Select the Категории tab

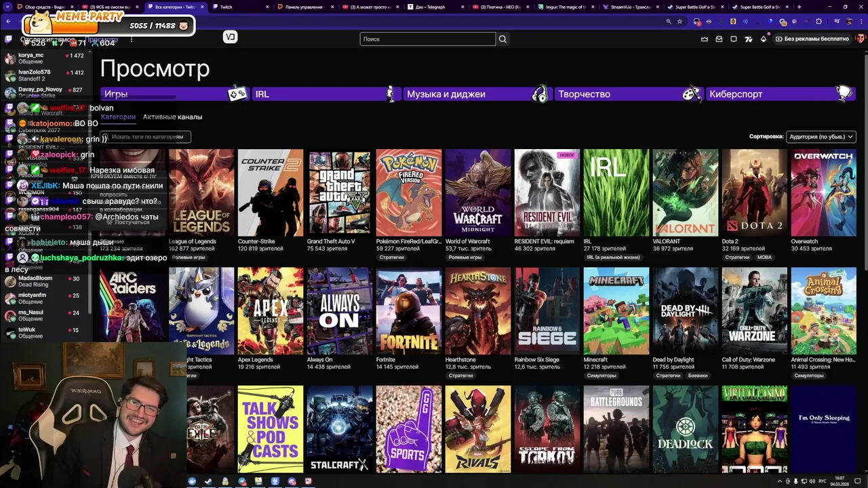coord(118,117)
